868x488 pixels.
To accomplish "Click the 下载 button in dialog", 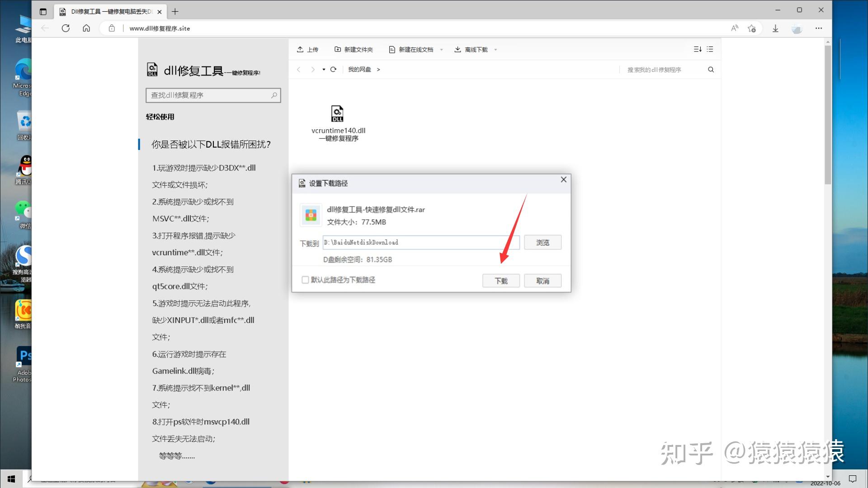I will point(500,281).
